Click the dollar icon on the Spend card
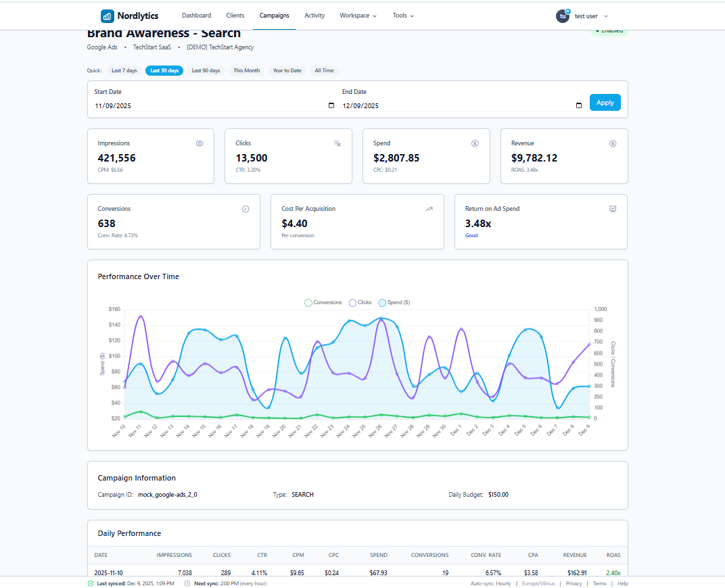Image resolution: width=725 pixels, height=588 pixels. point(475,143)
